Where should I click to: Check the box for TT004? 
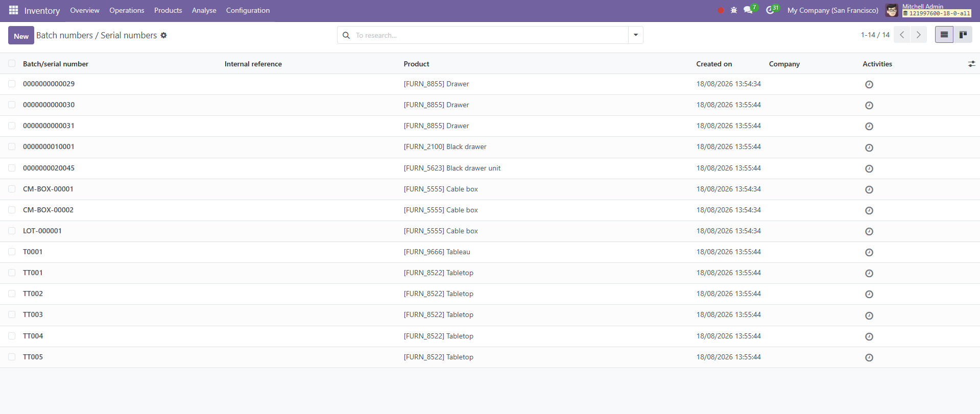click(12, 336)
